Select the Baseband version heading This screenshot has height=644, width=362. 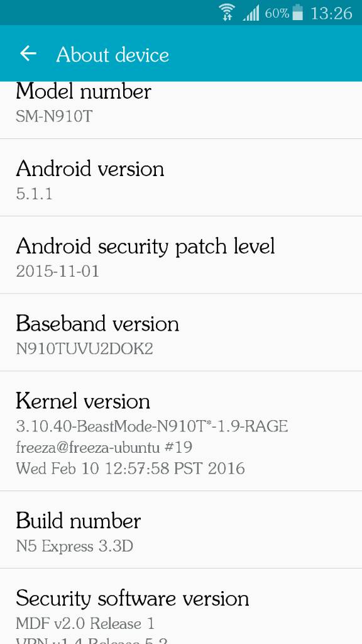[x=97, y=324]
